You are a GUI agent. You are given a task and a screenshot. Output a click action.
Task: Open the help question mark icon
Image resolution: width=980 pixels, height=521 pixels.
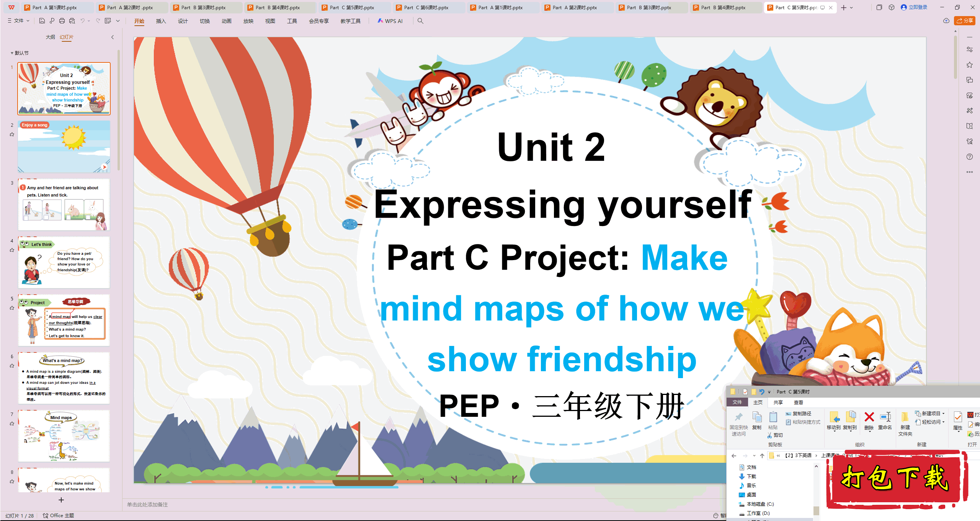click(970, 157)
